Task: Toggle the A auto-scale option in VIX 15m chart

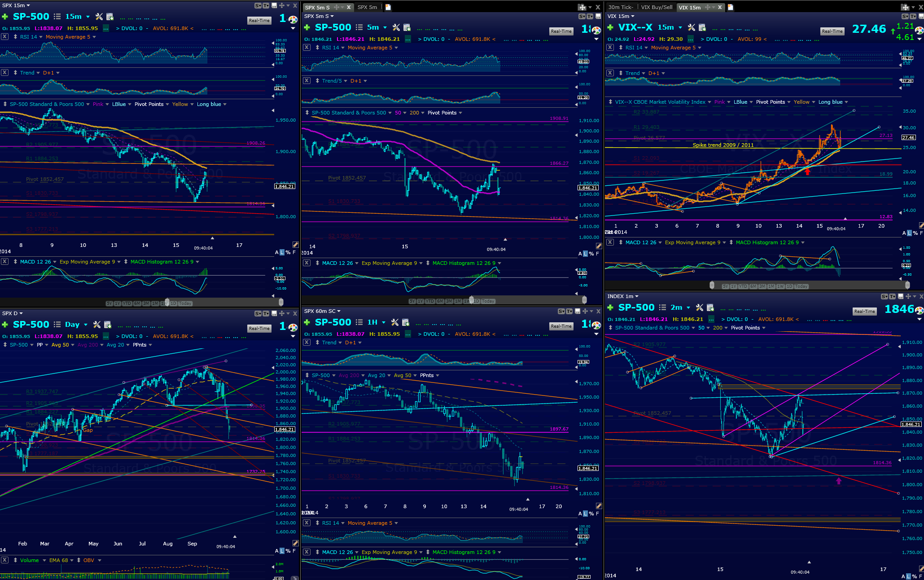Action: coord(904,233)
